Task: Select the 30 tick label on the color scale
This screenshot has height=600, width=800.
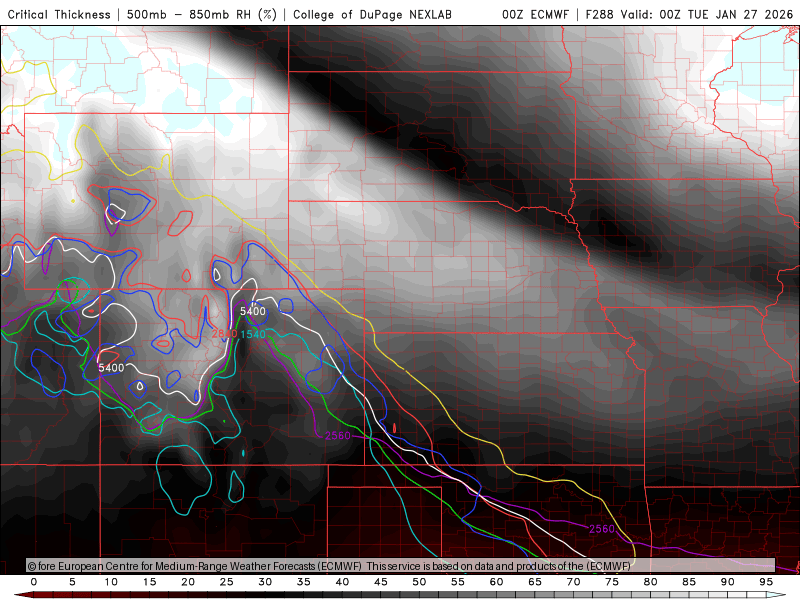Action: [x=265, y=582]
